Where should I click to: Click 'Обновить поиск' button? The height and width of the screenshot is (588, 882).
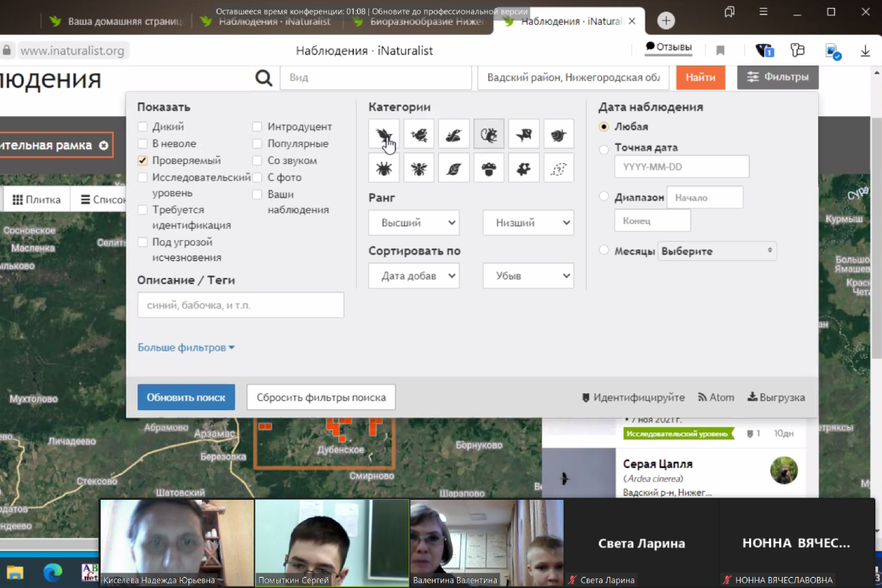pyautogui.click(x=186, y=397)
